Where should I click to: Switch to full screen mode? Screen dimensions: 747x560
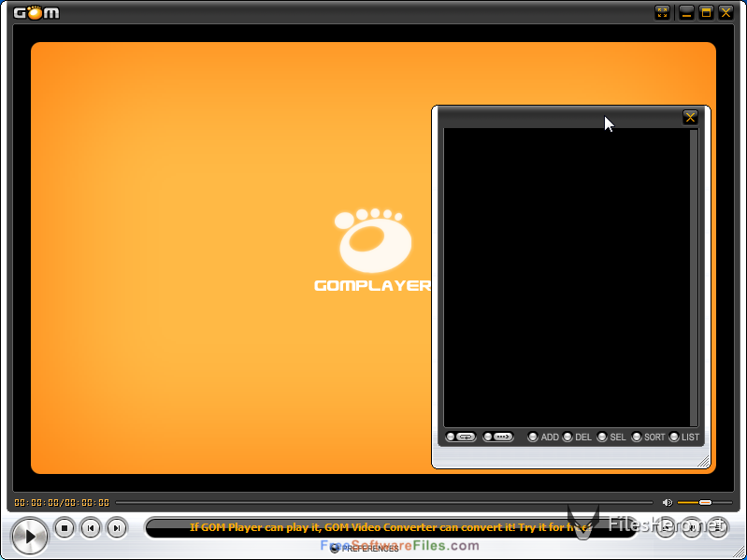tap(662, 13)
